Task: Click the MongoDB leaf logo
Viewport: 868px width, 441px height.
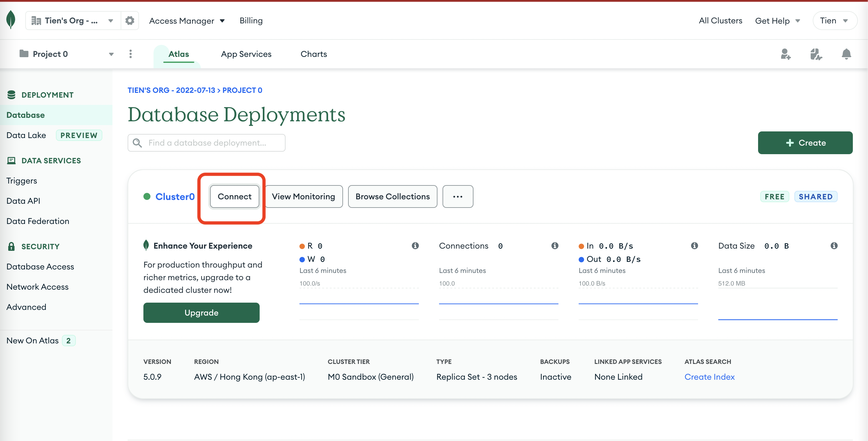Action: point(11,20)
